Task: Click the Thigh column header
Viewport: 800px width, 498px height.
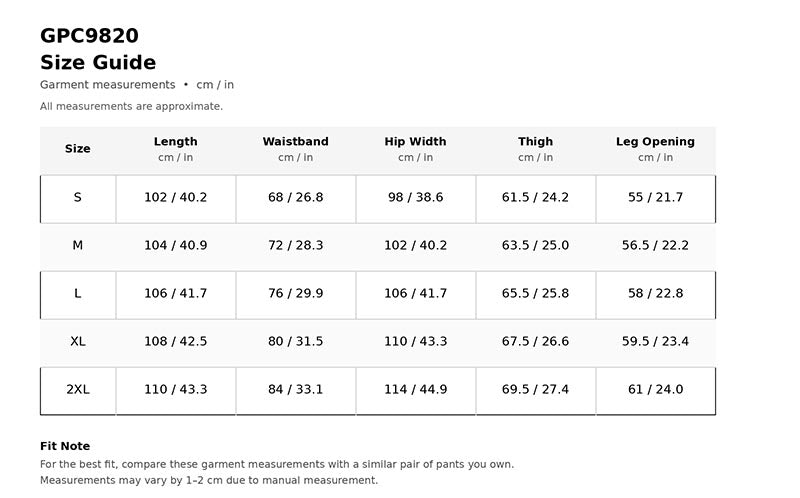Action: click(535, 149)
